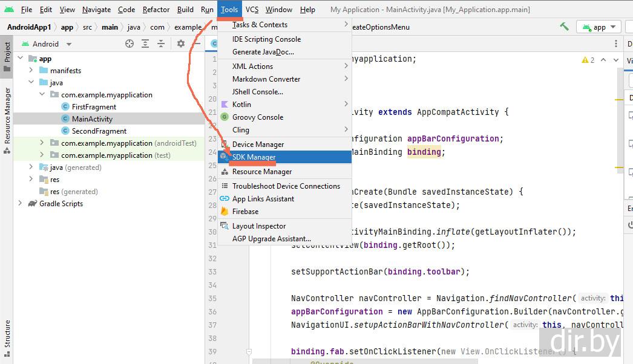Image resolution: width=633 pixels, height=364 pixels.
Task: Collapse the com.example.myapplication package
Action: tap(42, 95)
